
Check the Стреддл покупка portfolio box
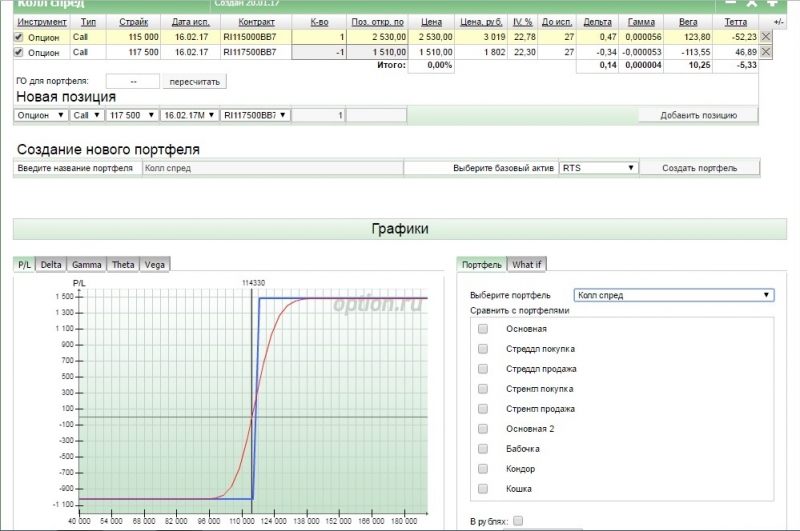[x=483, y=349]
